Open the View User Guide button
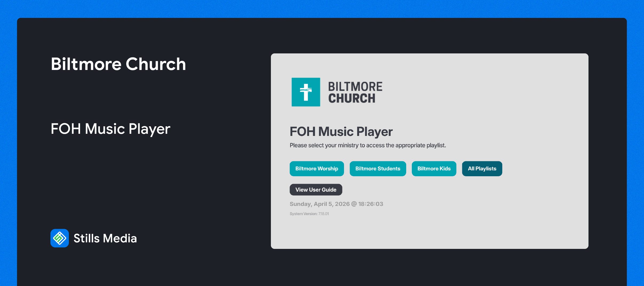 click(316, 190)
